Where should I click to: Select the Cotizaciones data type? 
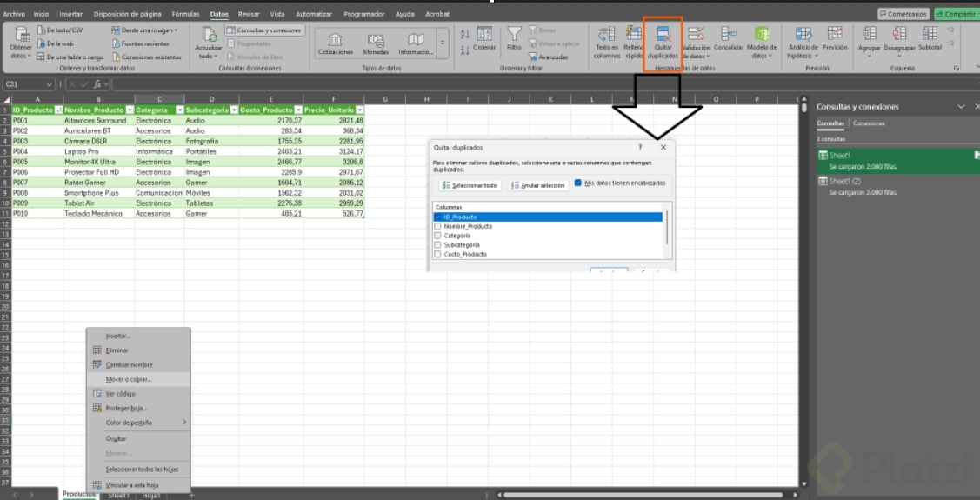point(335,43)
